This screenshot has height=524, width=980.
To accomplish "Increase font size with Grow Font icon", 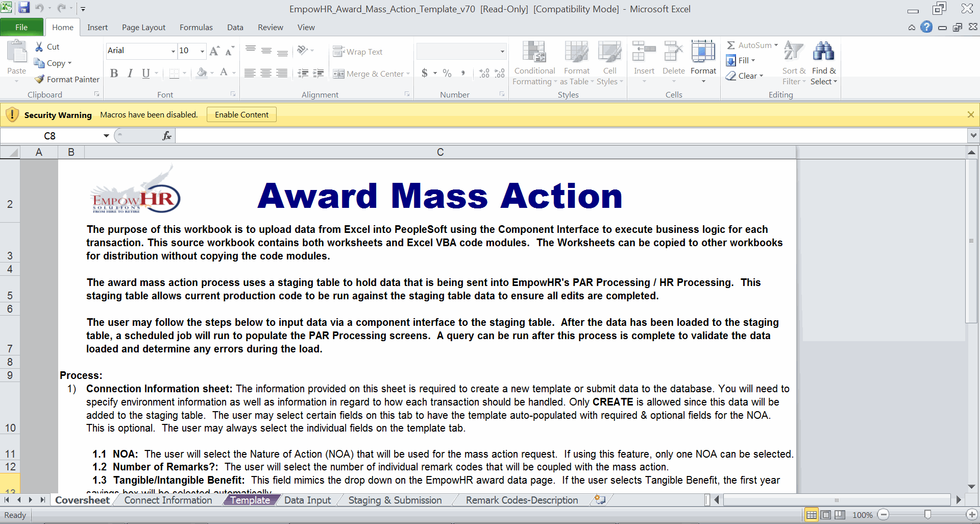I will [214, 51].
